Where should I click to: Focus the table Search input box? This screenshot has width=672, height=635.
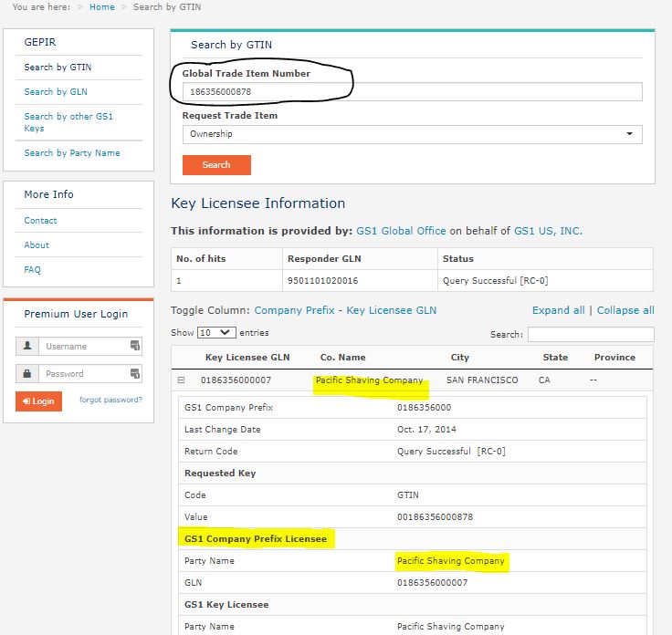click(x=591, y=335)
